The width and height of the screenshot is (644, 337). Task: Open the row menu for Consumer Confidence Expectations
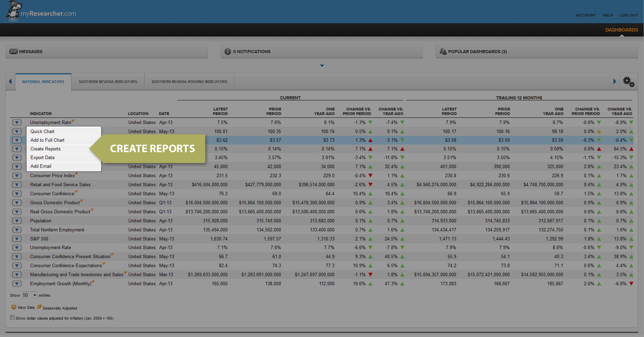(17, 265)
